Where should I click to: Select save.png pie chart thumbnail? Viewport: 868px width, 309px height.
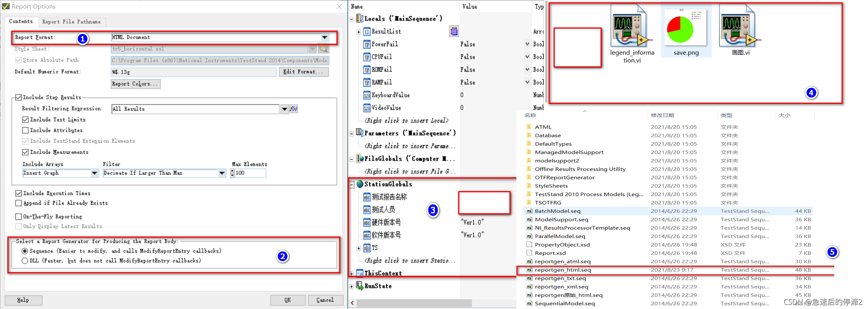coord(685,27)
